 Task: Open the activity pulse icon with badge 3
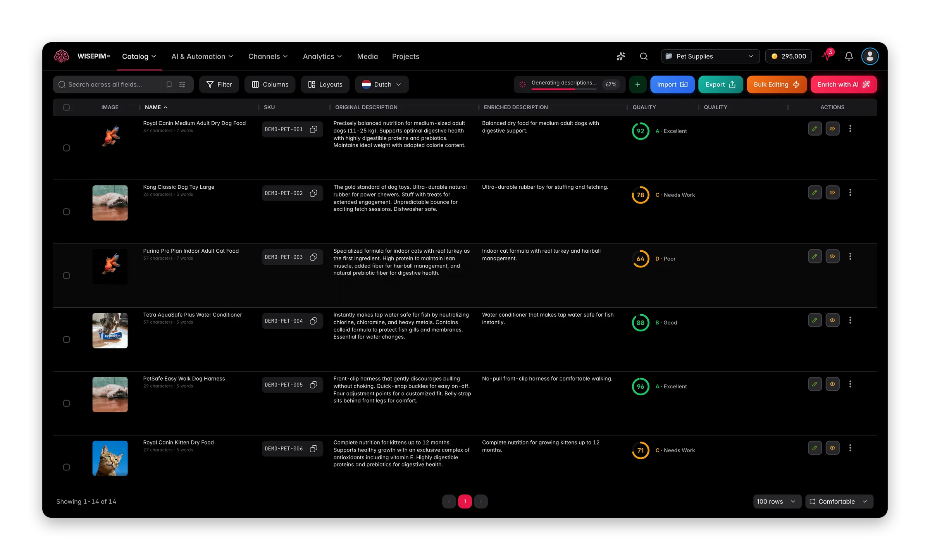tap(827, 56)
